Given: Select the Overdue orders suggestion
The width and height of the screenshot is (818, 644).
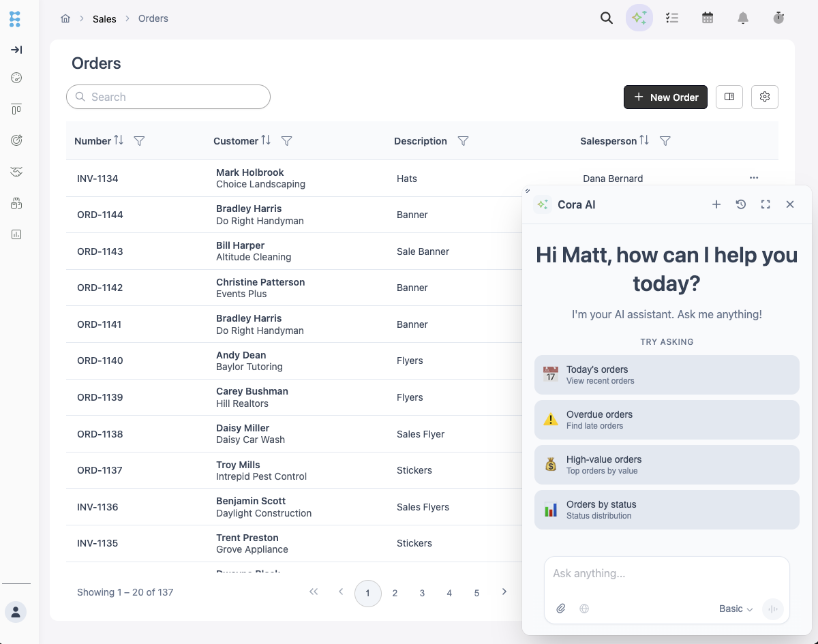Looking at the screenshot, I should (x=667, y=420).
